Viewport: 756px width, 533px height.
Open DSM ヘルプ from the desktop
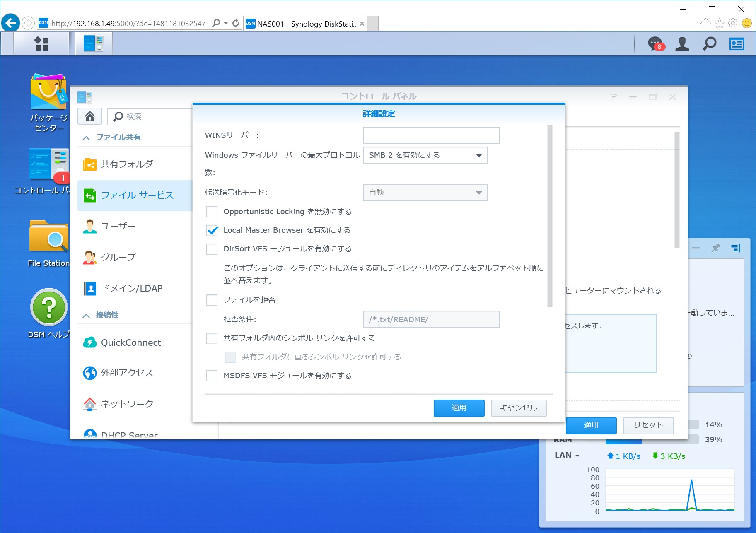[x=48, y=307]
